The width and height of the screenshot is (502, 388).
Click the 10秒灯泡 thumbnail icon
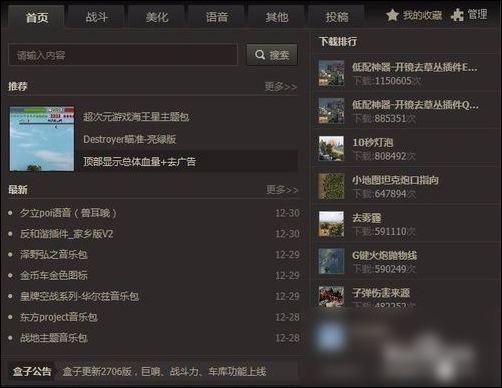pyautogui.click(x=331, y=148)
